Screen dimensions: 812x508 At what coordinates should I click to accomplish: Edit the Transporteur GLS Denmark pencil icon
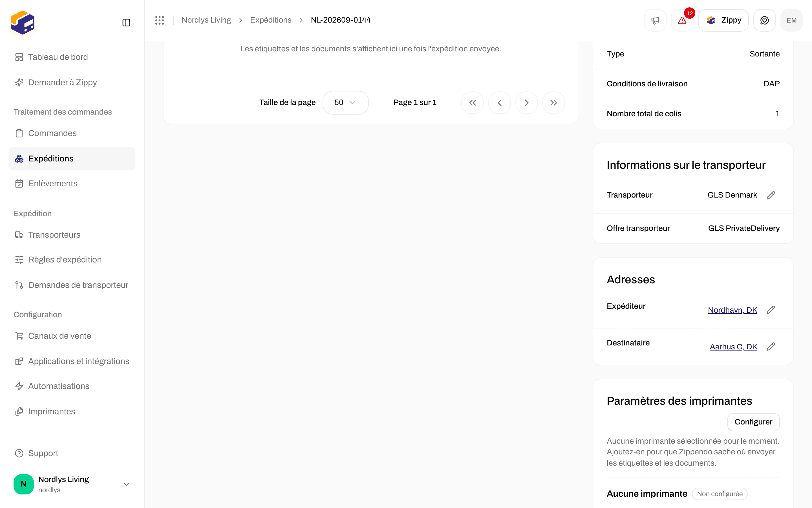(x=771, y=195)
